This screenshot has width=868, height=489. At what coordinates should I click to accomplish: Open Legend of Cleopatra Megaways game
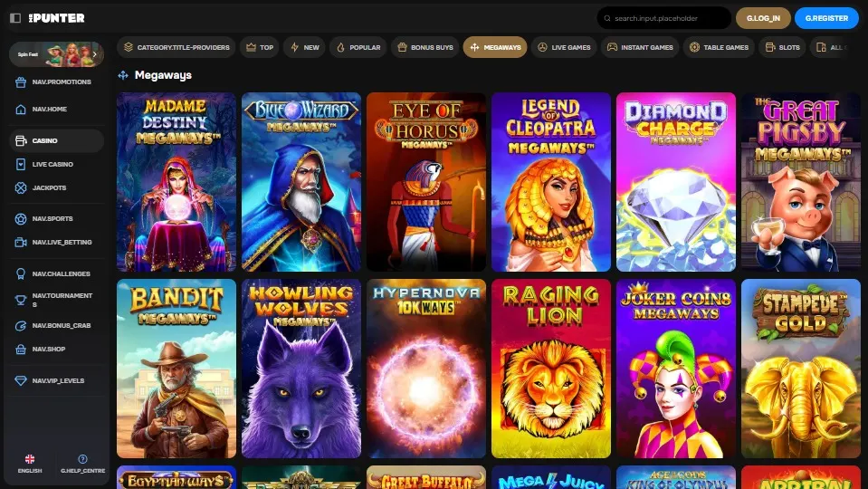(x=551, y=182)
